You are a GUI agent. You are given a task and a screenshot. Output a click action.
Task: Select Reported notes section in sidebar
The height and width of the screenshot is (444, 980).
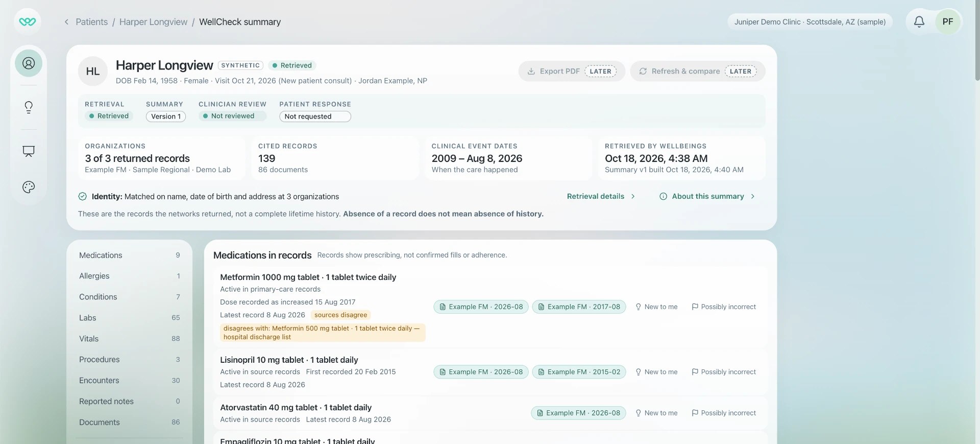(129, 402)
